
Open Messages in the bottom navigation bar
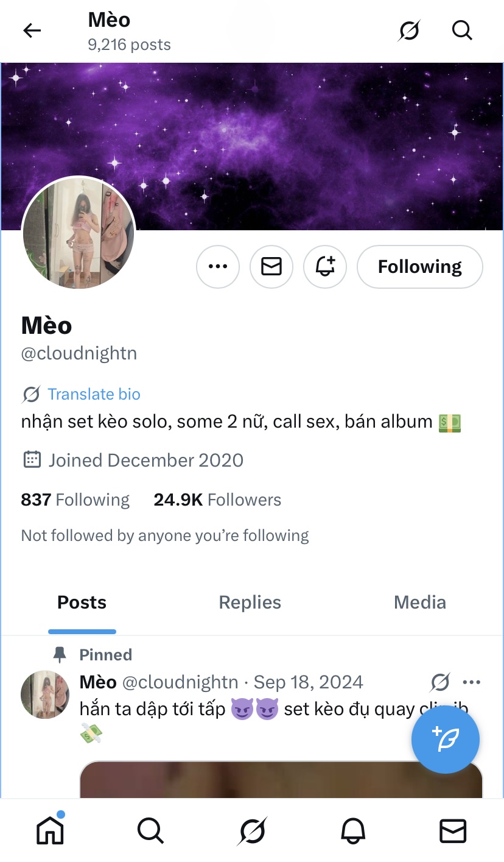pyautogui.click(x=453, y=830)
